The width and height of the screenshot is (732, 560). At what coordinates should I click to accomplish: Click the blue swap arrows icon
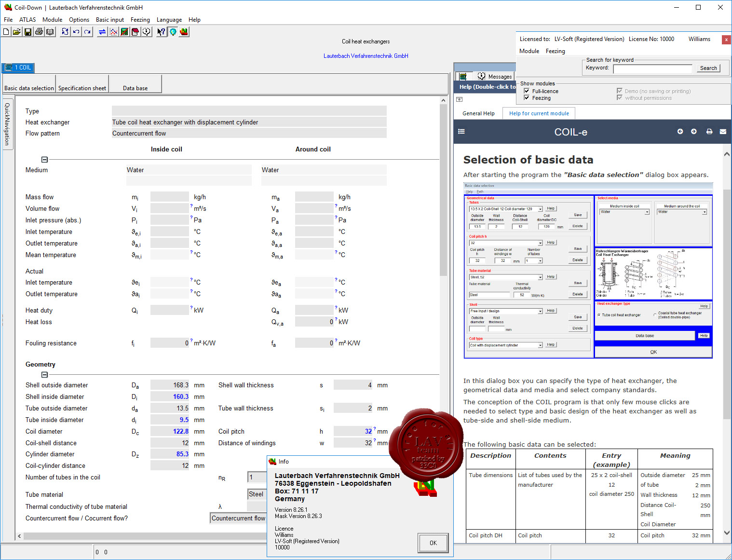click(x=102, y=32)
